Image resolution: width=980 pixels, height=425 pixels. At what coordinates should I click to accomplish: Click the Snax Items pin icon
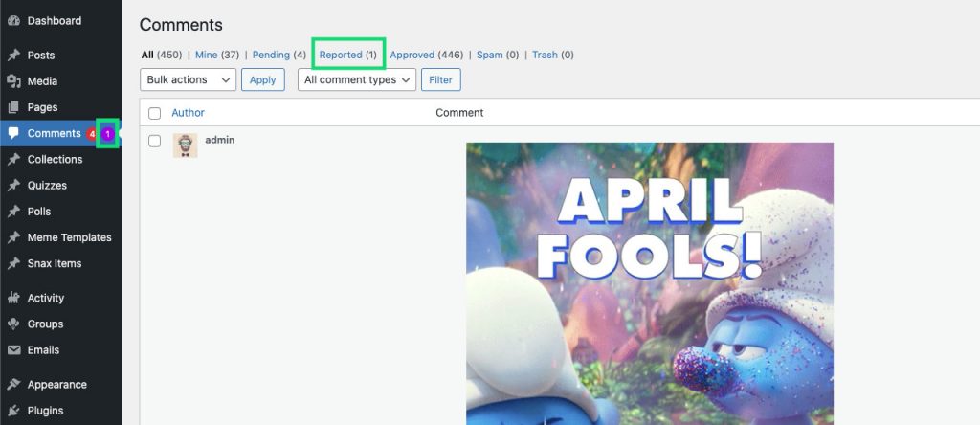click(x=13, y=264)
